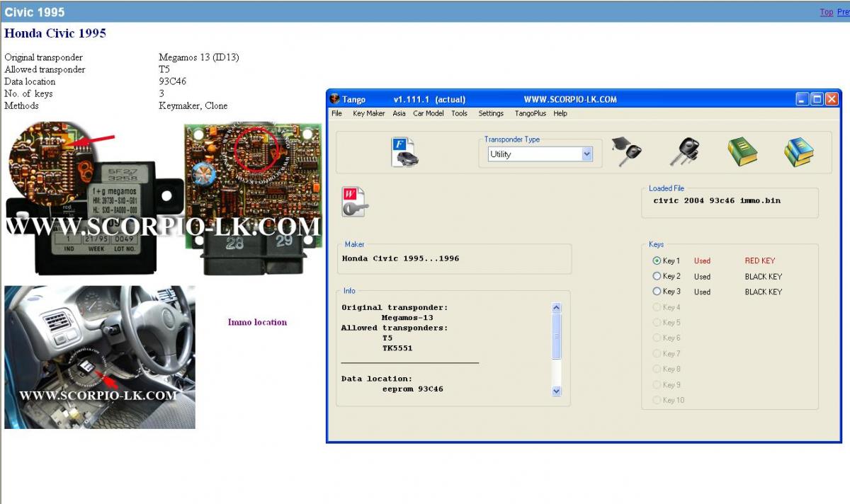Click the Megamos 13 (ID13) value

(199, 57)
